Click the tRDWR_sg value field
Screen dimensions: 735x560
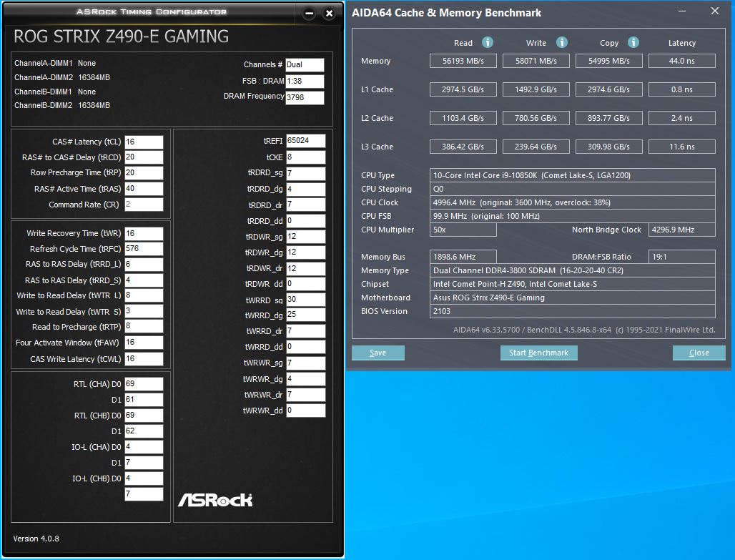coord(305,237)
